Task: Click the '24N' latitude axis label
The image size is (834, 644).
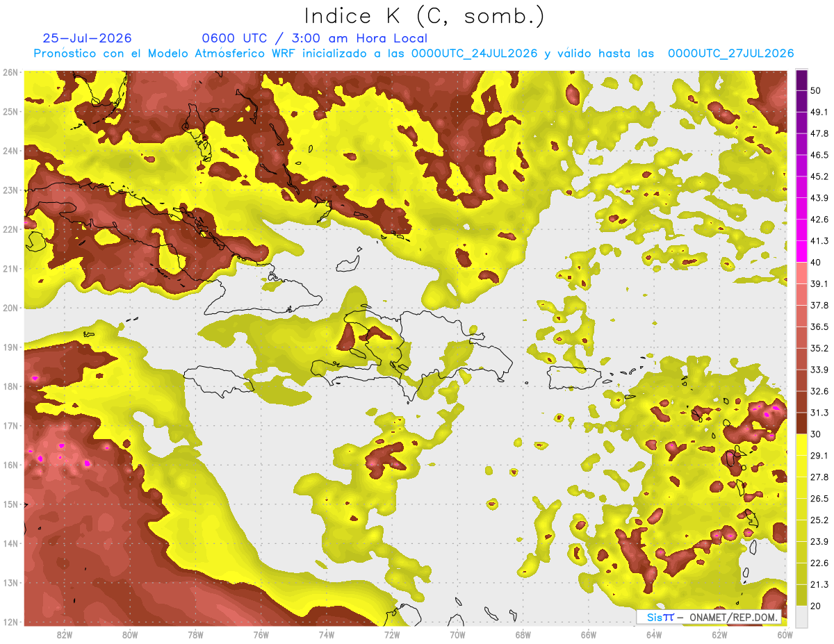Action: click(10, 151)
